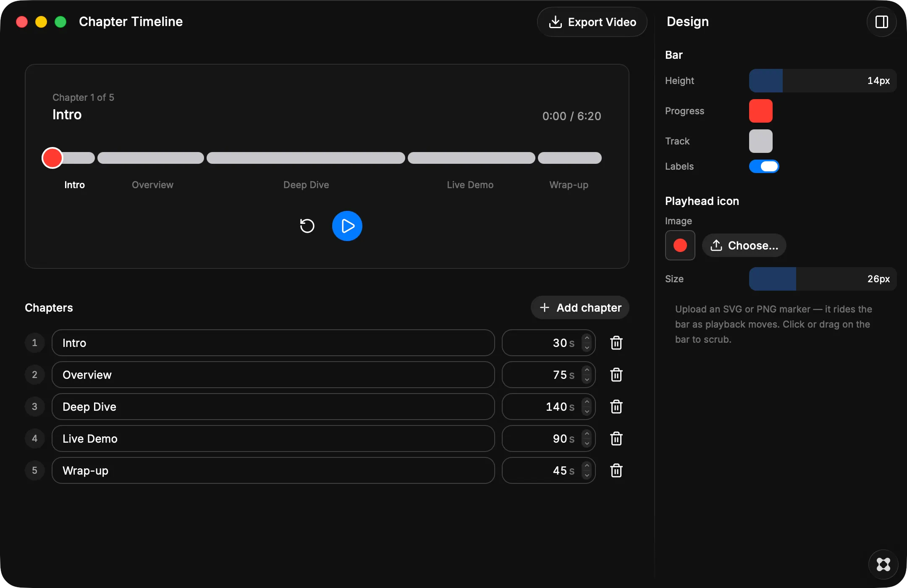Click the chapter number 5 badge
The image size is (907, 588).
[35, 470]
